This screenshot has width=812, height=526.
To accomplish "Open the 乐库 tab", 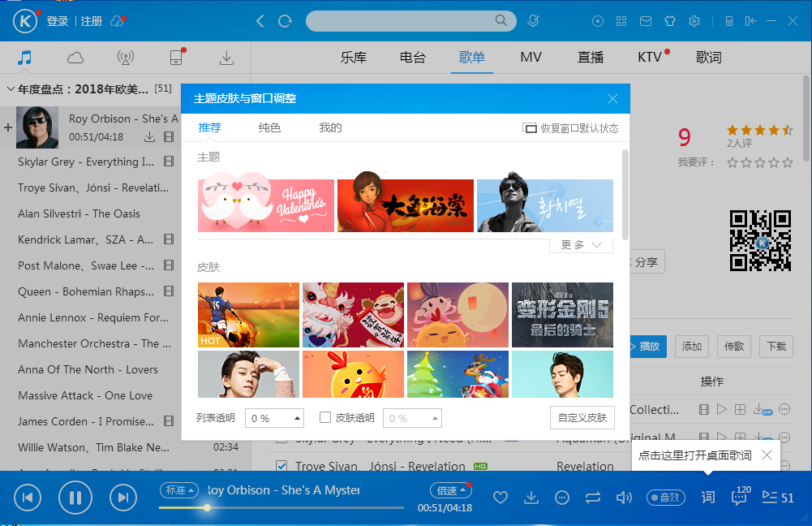I will pyautogui.click(x=354, y=57).
